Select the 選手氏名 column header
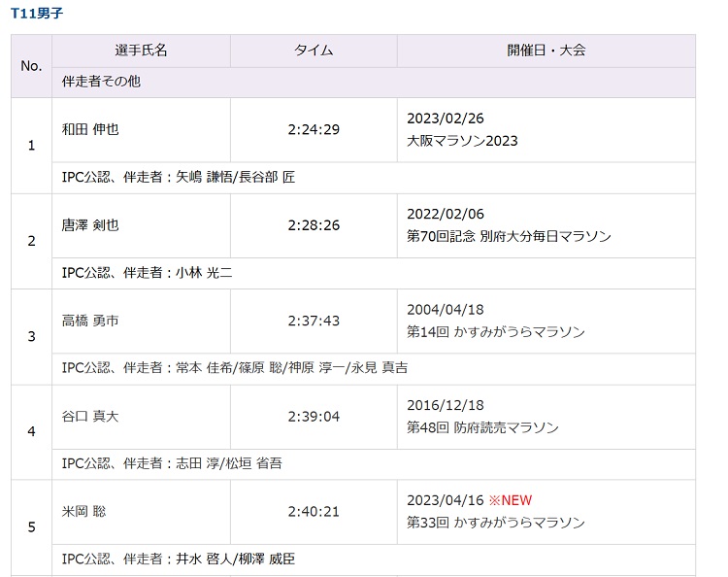The height and width of the screenshot is (577, 728). coord(141,51)
